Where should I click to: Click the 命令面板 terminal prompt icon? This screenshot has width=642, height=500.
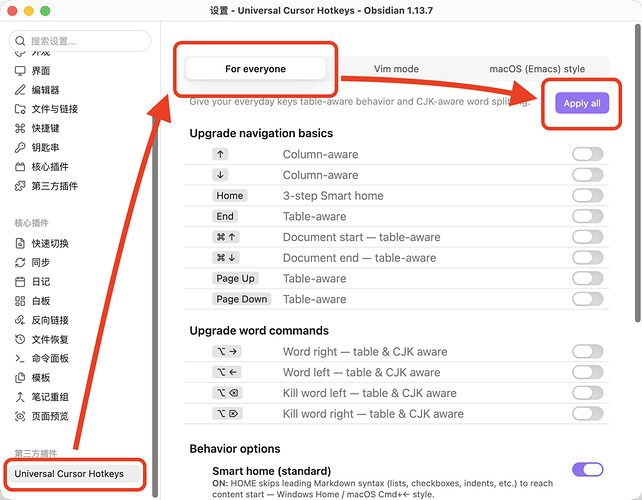[20, 358]
